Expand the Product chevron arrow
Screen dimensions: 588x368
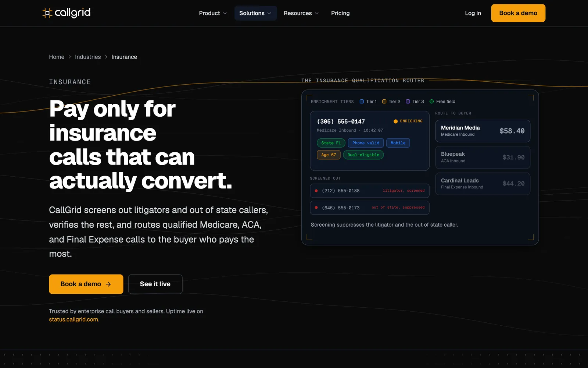[225, 13]
